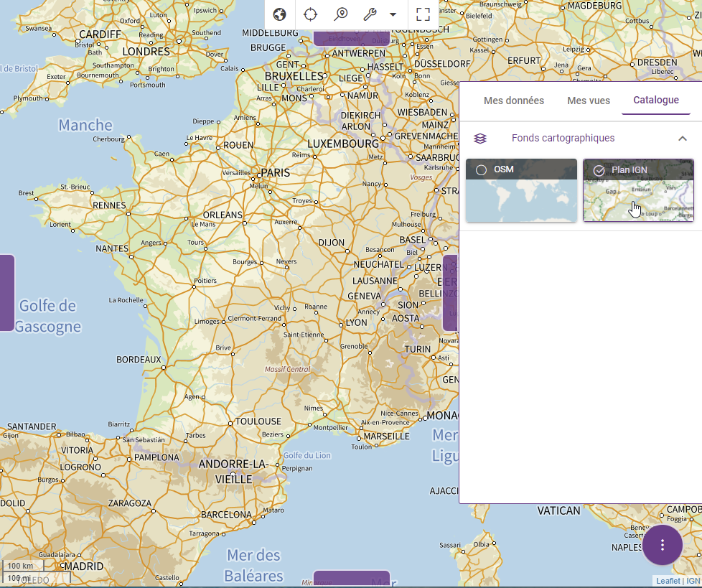Click the purple handle at bottom of map
Image resolution: width=702 pixels, height=588 pixels.
coord(352,579)
